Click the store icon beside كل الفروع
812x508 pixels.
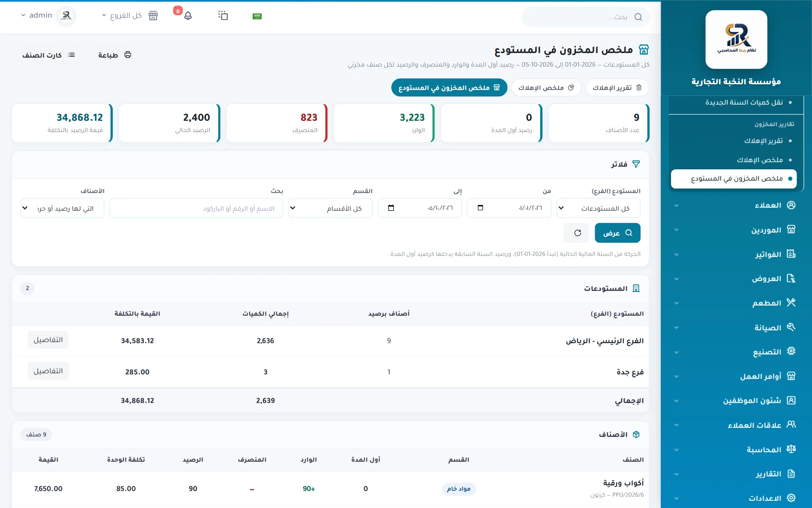pyautogui.click(x=153, y=16)
